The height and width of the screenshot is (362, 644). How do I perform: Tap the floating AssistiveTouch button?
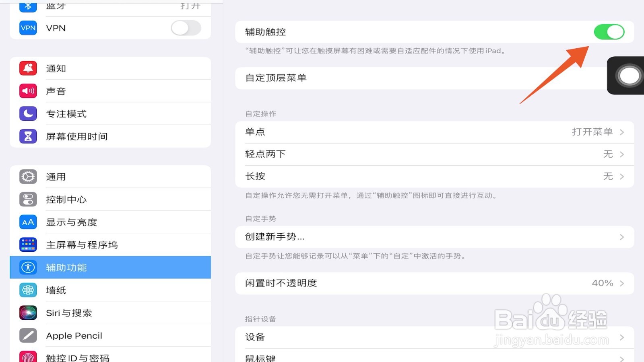[x=629, y=76]
